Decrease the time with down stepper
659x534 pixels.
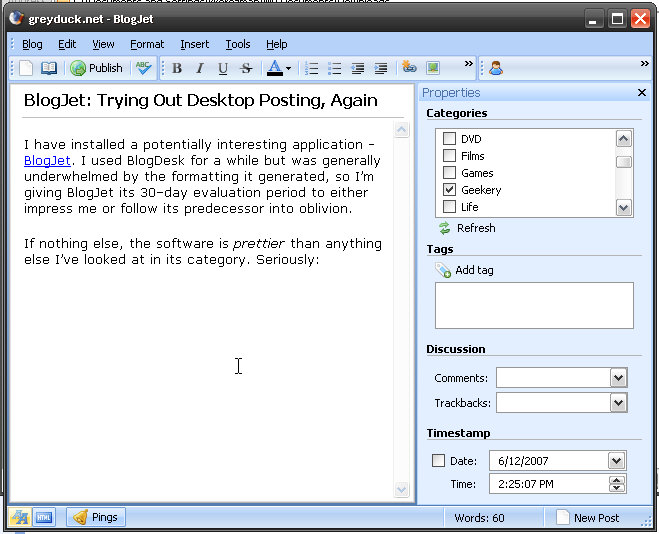pyautogui.click(x=617, y=488)
